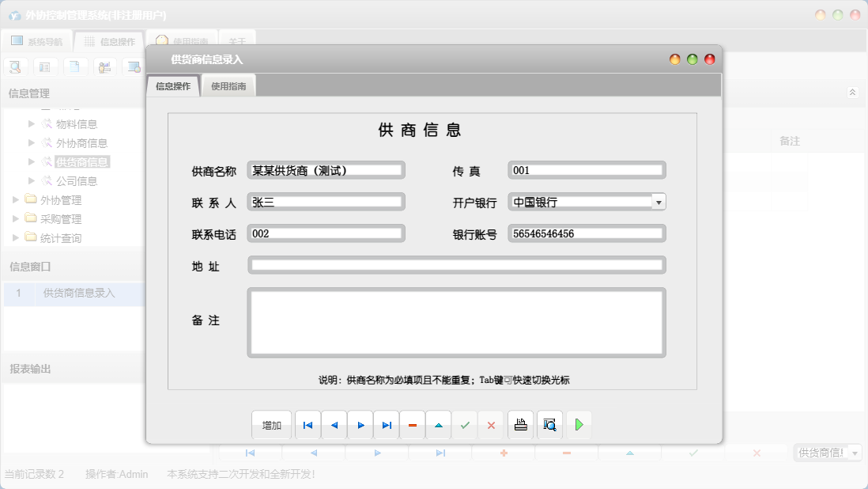Image resolution: width=868 pixels, height=489 pixels.
Task: Jump to the first record
Action: [308, 425]
